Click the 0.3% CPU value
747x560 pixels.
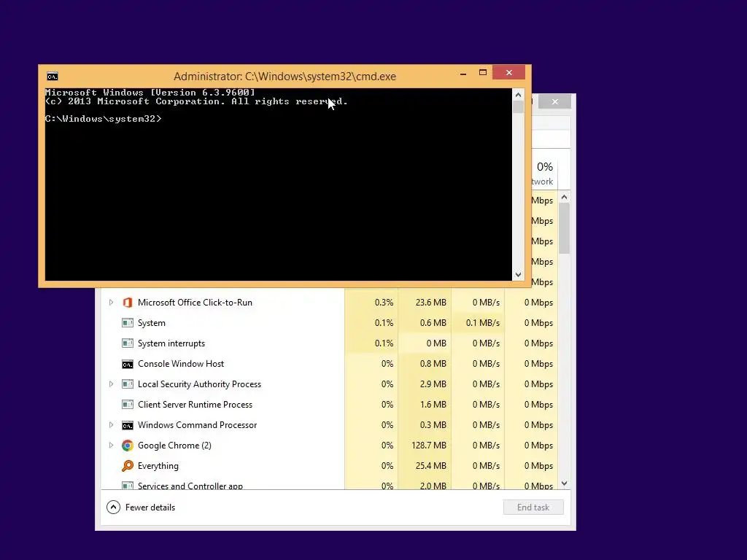(x=384, y=303)
